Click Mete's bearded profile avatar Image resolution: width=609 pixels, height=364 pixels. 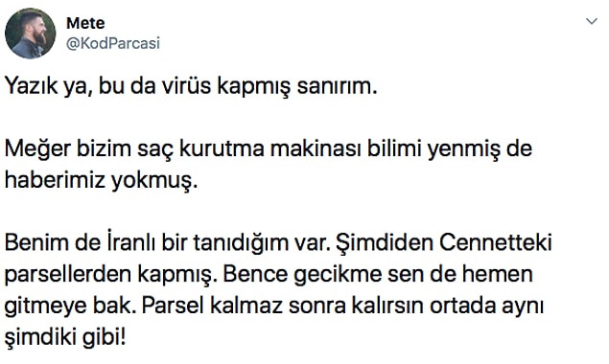tap(31, 34)
